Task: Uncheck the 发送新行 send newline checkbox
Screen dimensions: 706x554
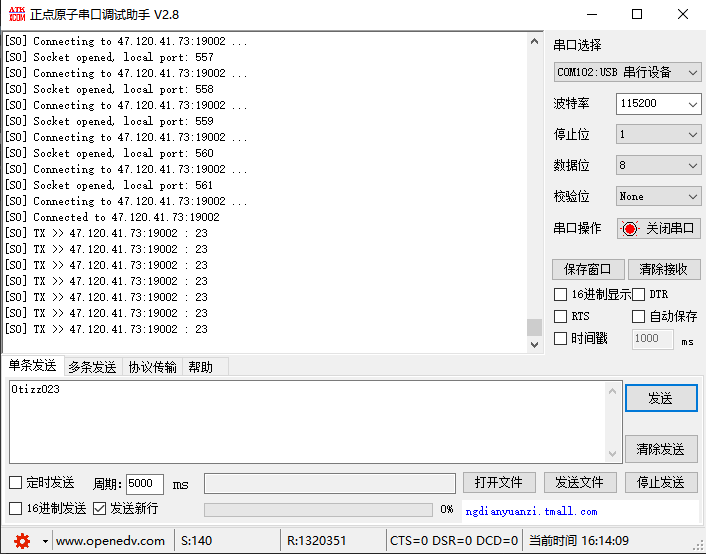Action: point(99,509)
